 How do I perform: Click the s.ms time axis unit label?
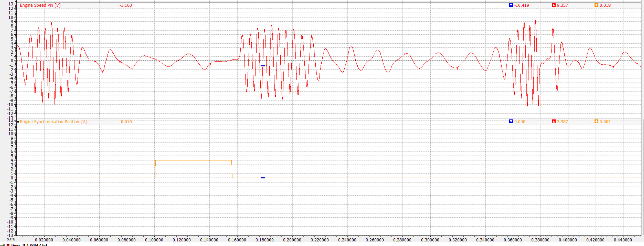click(11, 239)
